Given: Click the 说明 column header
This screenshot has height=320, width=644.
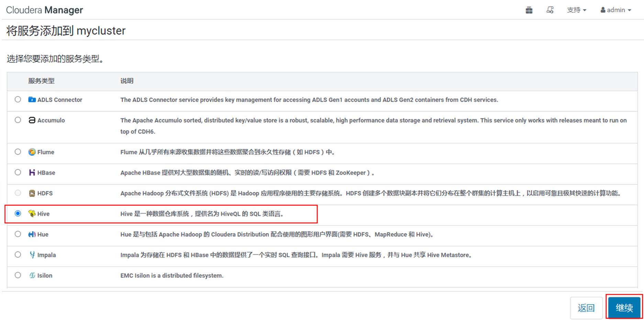Looking at the screenshot, I should pyautogui.click(x=127, y=81).
